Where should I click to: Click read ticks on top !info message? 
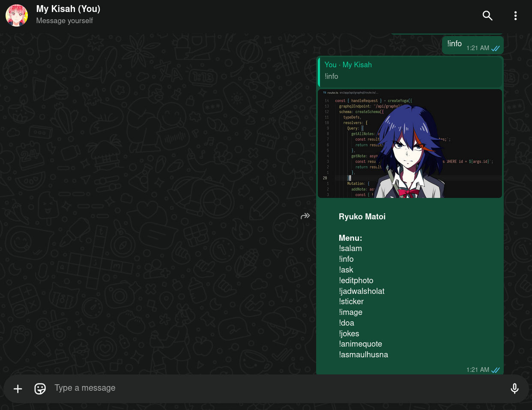pyautogui.click(x=496, y=48)
